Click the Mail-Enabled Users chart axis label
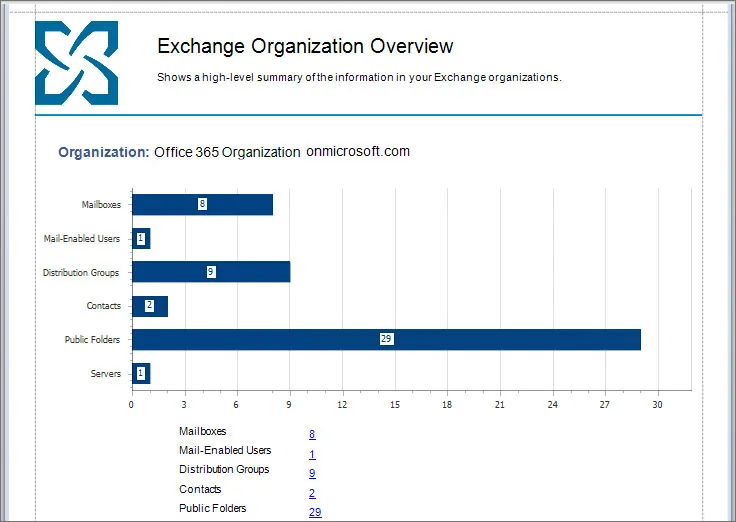This screenshot has height=522, width=736. pyautogui.click(x=82, y=238)
